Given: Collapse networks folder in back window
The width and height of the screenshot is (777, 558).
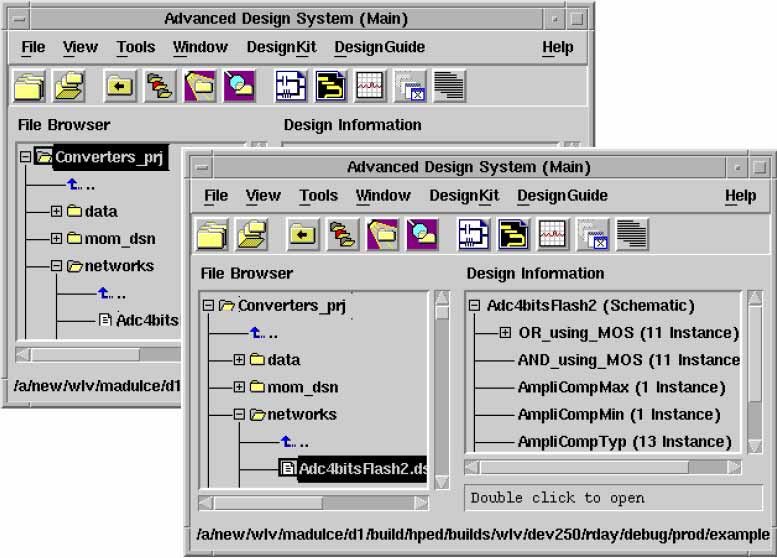Looking at the screenshot, I should (56, 266).
